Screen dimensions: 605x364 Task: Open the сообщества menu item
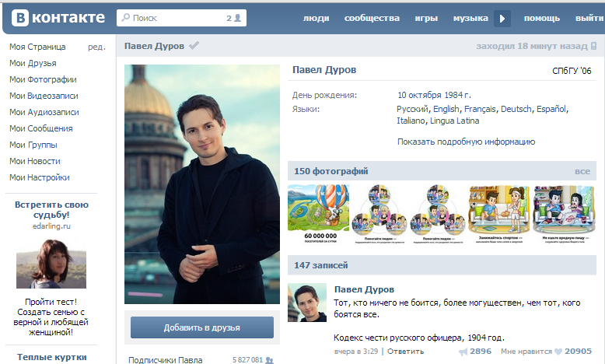(372, 18)
